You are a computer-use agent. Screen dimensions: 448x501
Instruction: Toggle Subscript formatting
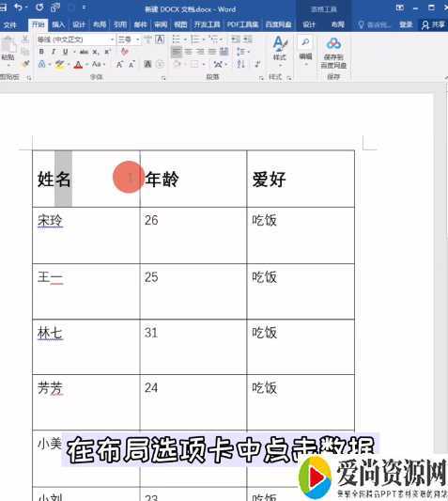click(96, 52)
